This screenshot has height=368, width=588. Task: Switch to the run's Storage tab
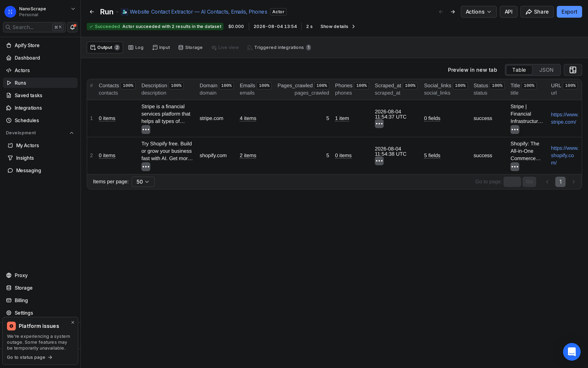pyautogui.click(x=191, y=47)
